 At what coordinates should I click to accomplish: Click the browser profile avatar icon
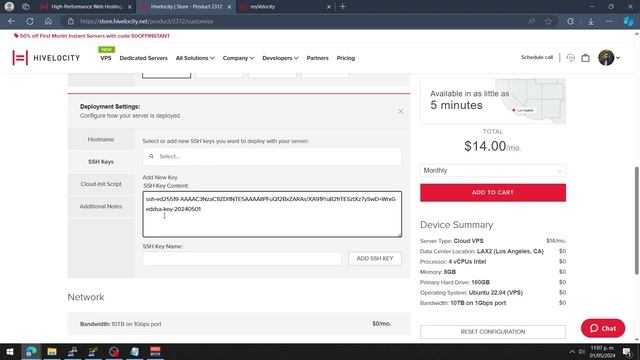pos(9,7)
